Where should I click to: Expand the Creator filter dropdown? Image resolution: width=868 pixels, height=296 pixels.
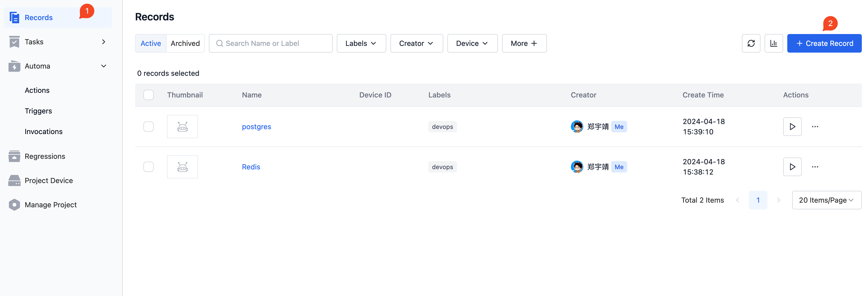[x=416, y=43]
